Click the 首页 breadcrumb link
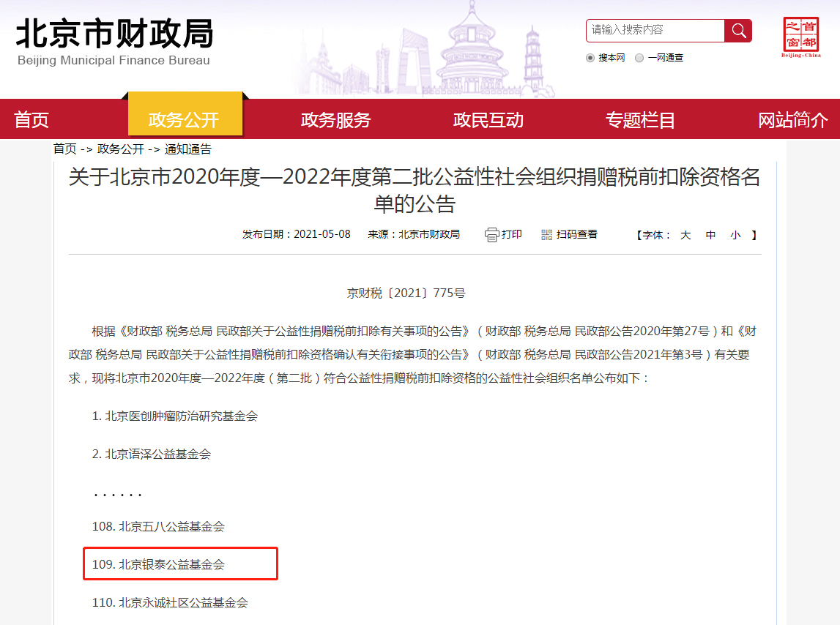This screenshot has width=840, height=625. (x=64, y=149)
